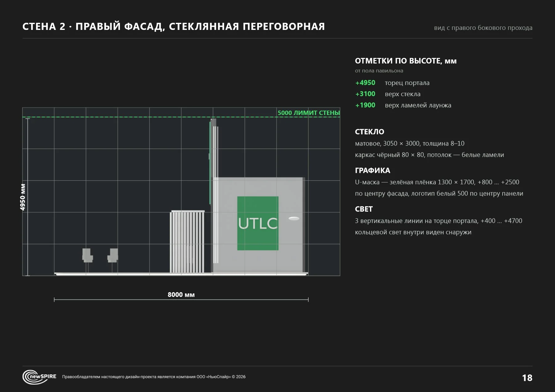Click the label 'торец портала'
Screen dimensions: 555x392
click(407, 83)
